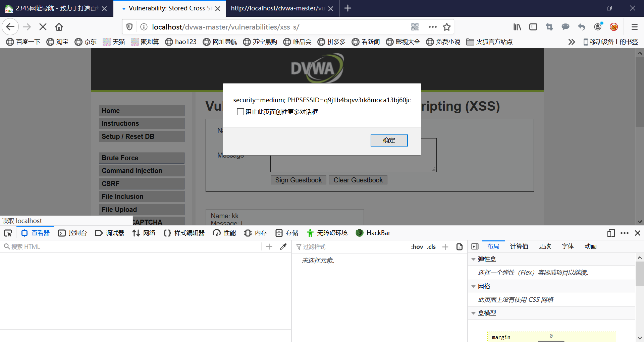Toggle the sidebar view icon
644x342 pixels.
pyautogui.click(x=533, y=27)
